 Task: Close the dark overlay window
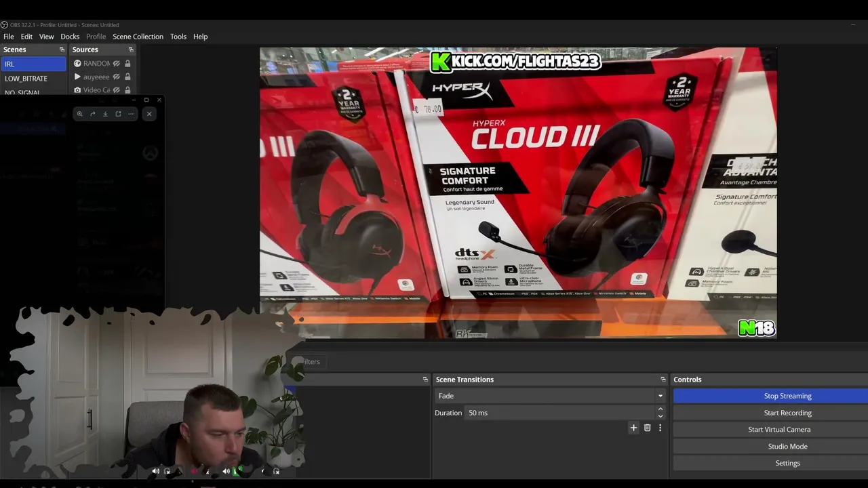[x=159, y=100]
